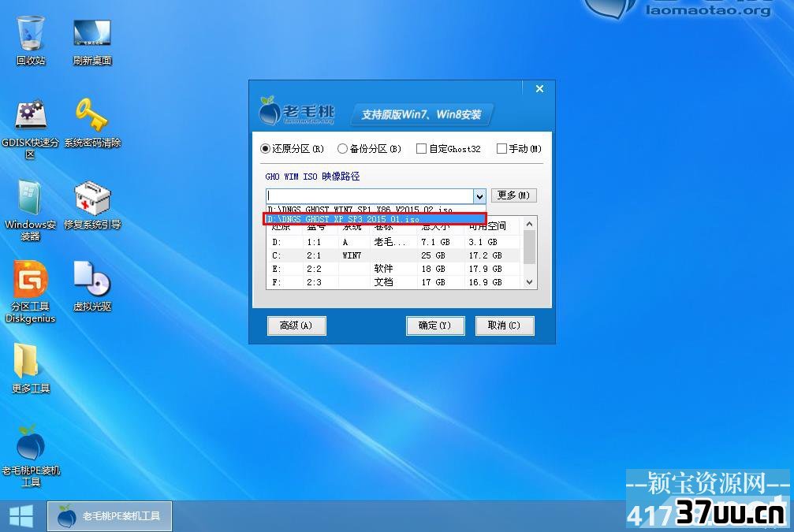Click the partition list scroll up arrow
This screenshot has width=794, height=532.
[529, 224]
